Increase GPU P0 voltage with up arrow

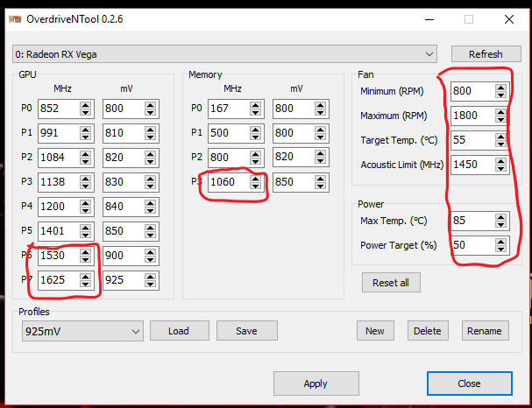tap(150, 105)
